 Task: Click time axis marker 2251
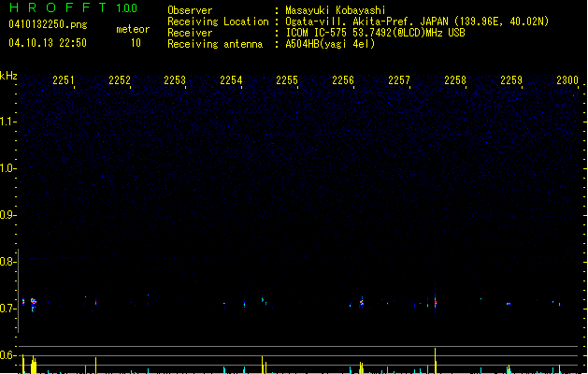(64, 80)
